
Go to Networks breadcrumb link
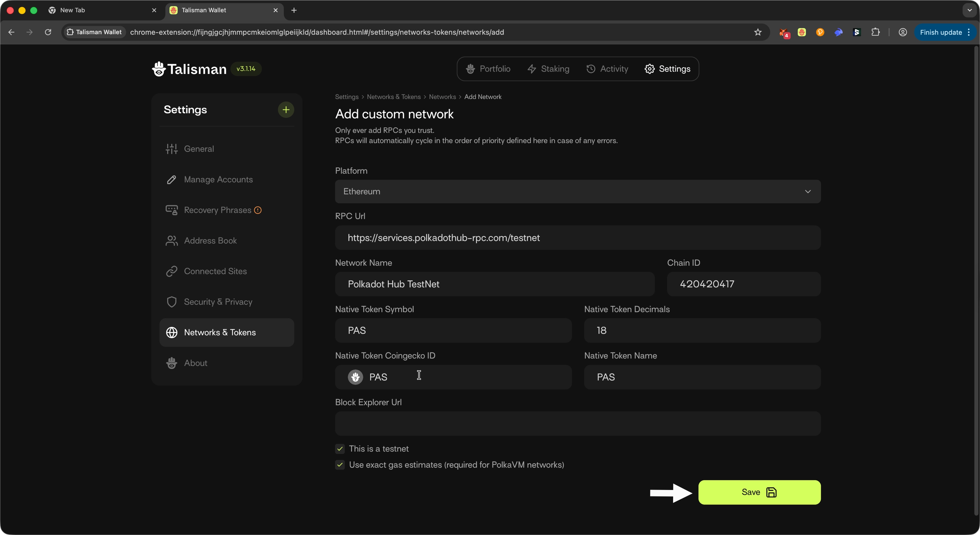tap(442, 97)
